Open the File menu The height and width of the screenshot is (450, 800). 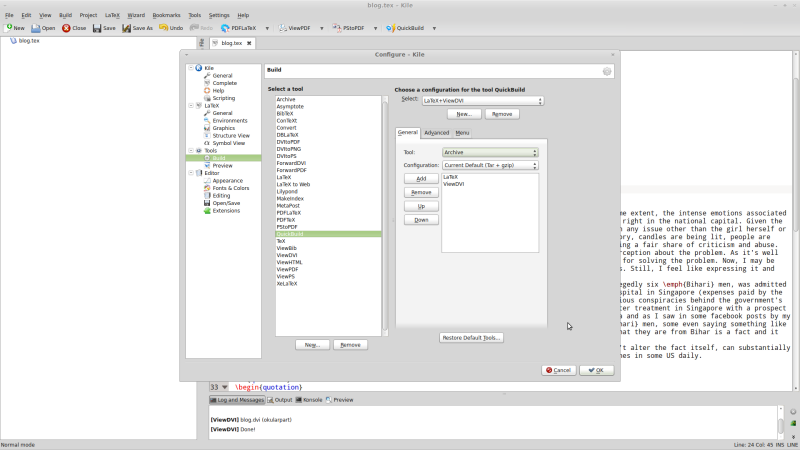(9, 15)
